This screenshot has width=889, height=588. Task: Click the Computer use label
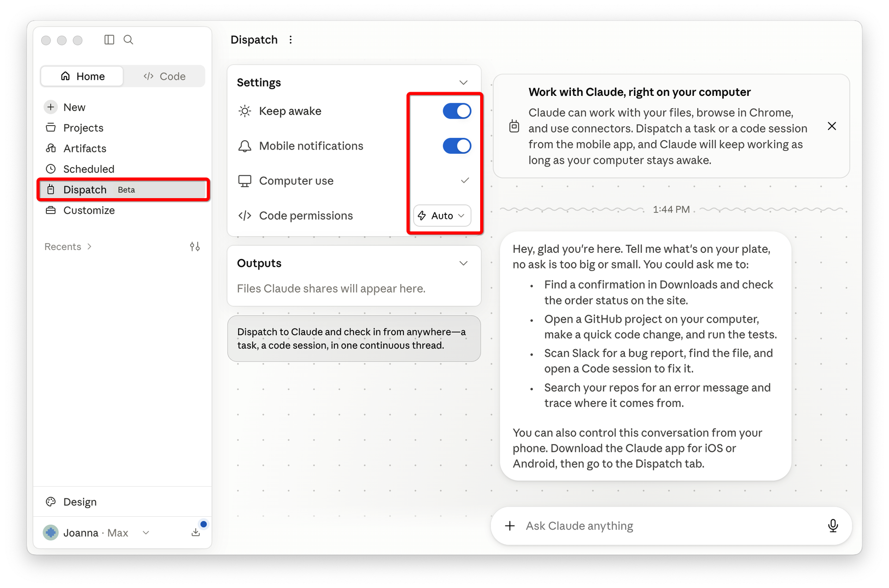pos(296,181)
